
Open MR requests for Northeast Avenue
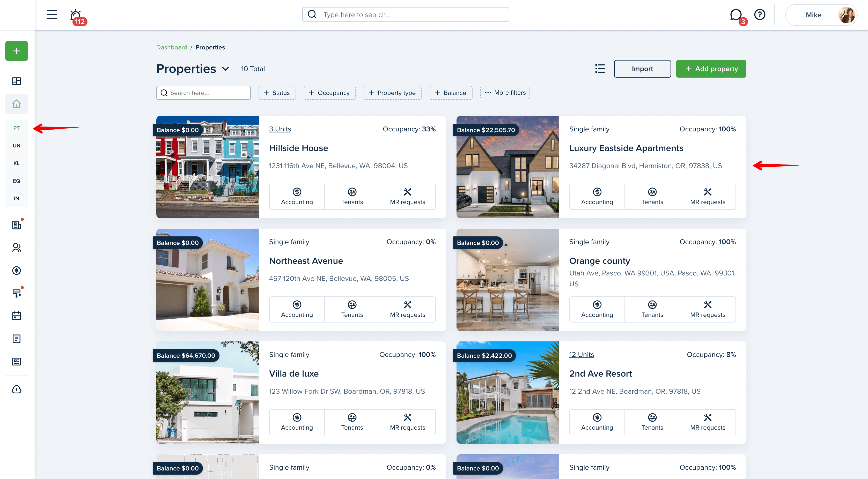coord(408,310)
